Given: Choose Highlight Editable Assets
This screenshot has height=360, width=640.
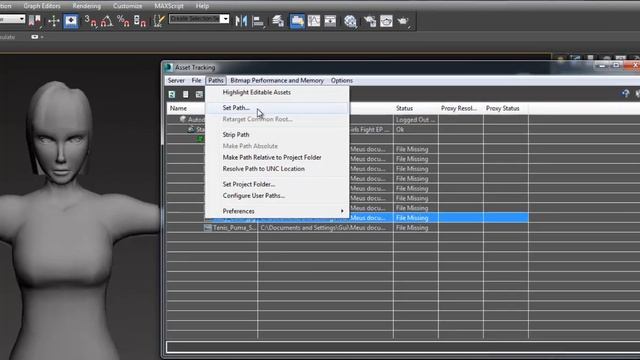Looking at the screenshot, I should [277, 92].
